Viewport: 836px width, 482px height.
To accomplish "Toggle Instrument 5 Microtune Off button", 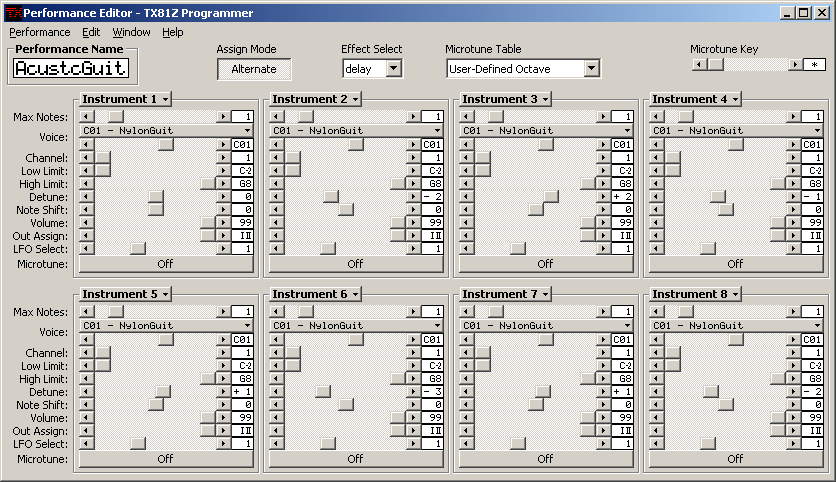I will (x=166, y=459).
